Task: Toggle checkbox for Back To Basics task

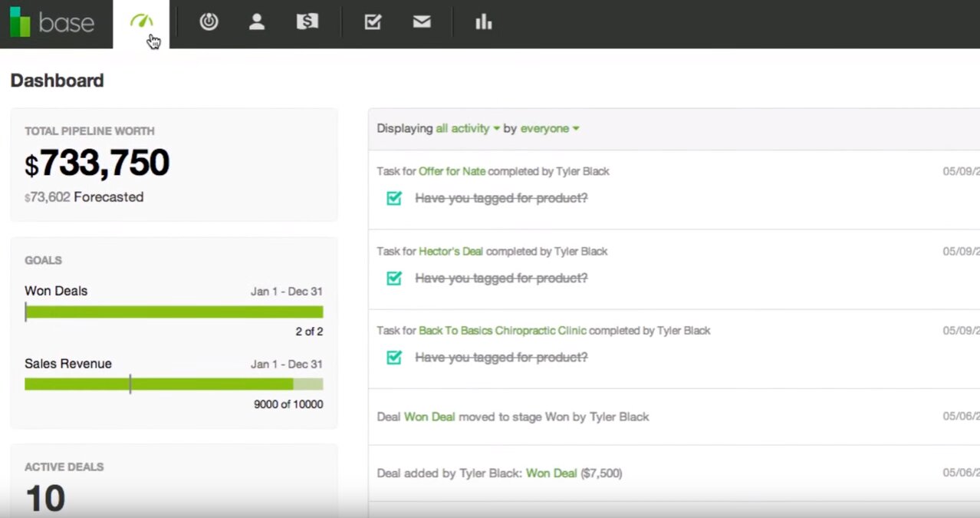Action: coord(394,358)
